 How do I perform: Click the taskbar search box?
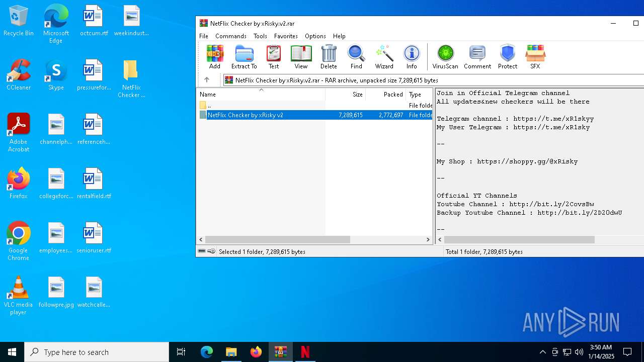click(x=97, y=352)
